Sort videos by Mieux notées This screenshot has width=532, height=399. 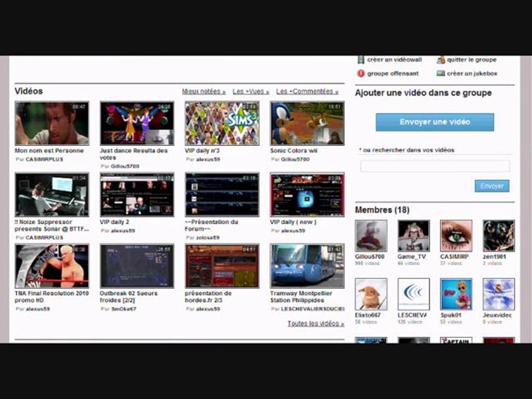(203, 91)
